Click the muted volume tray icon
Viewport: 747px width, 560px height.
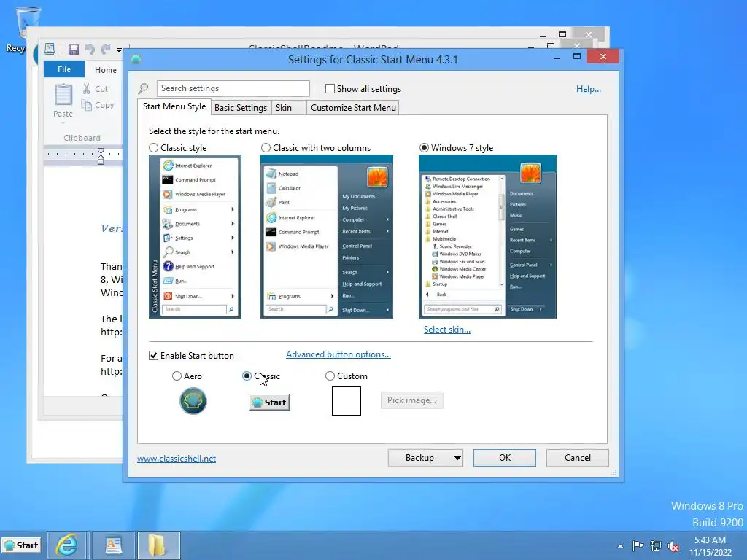673,546
